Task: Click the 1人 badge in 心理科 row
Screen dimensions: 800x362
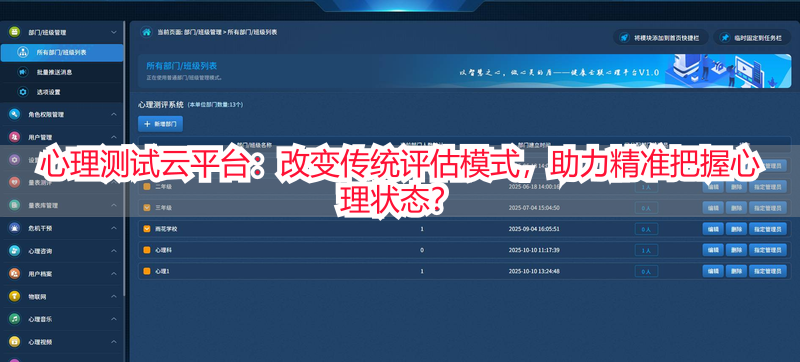Action: (646, 250)
